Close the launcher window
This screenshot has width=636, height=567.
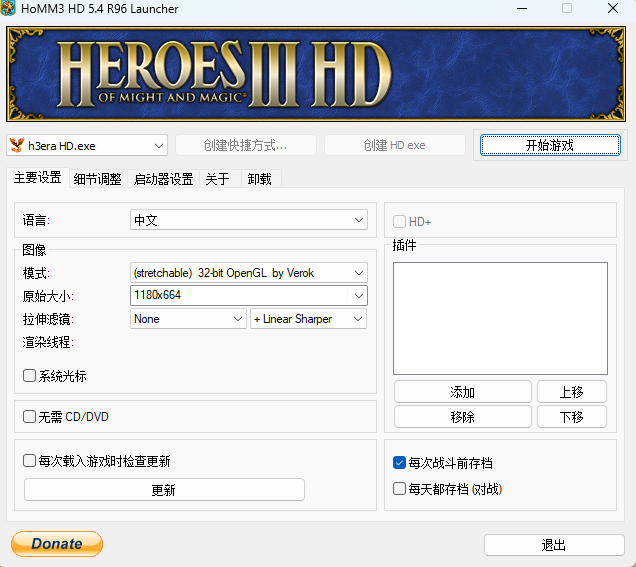(x=613, y=9)
